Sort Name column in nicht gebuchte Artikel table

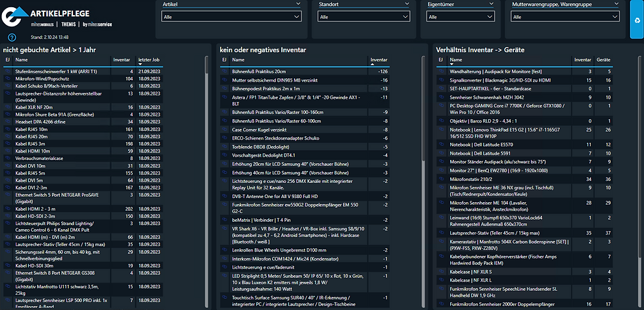[20, 60]
